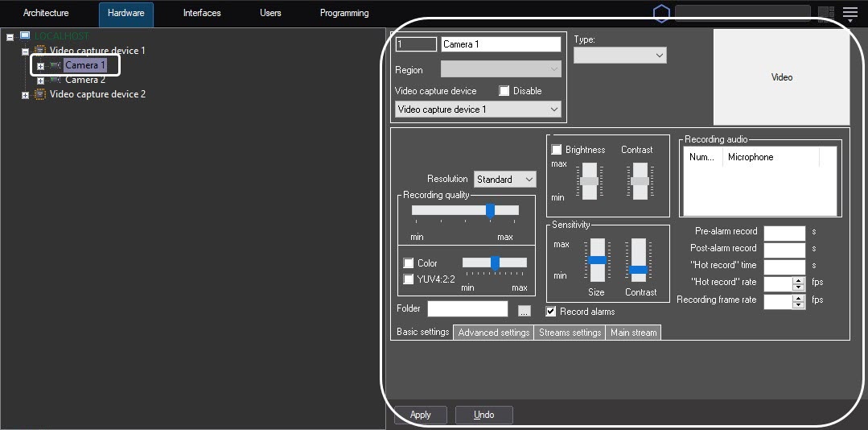
Task: Click the Video capture device 1 chip icon
Action: (40, 51)
